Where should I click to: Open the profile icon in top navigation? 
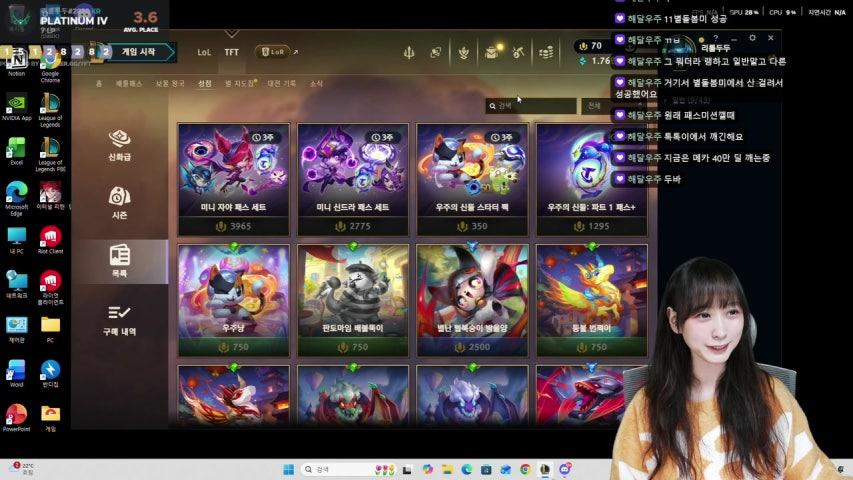pos(436,52)
